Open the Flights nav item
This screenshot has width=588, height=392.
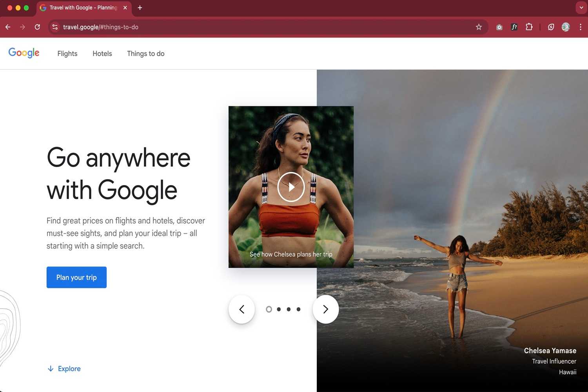(x=67, y=54)
